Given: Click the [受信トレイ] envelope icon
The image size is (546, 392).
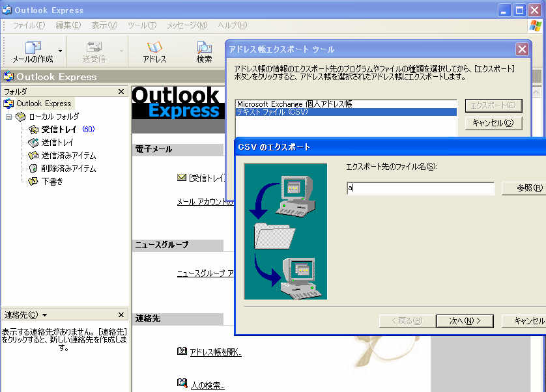Looking at the screenshot, I should [181, 178].
